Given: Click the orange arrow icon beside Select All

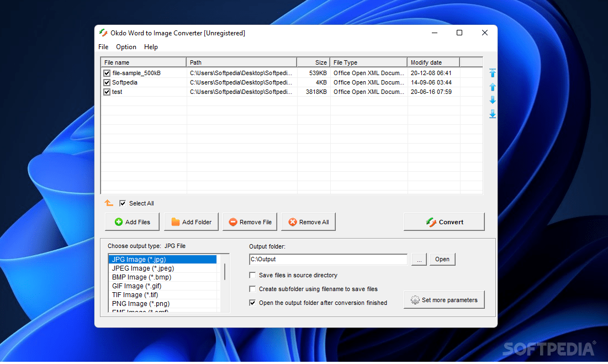Looking at the screenshot, I should click(x=109, y=203).
